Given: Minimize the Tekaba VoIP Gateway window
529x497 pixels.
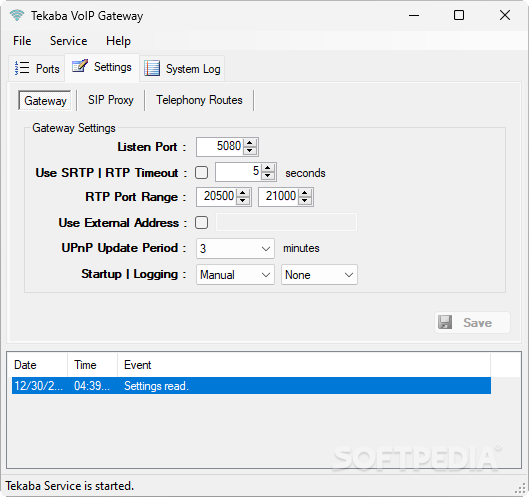Looking at the screenshot, I should (414, 15).
